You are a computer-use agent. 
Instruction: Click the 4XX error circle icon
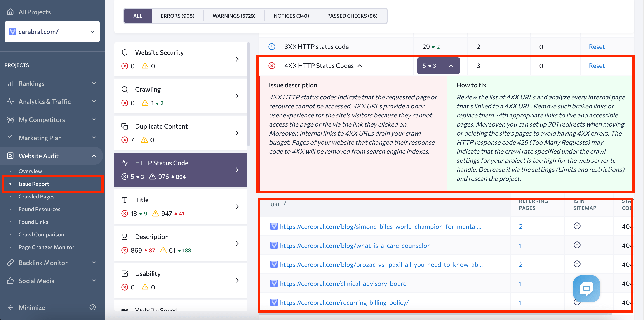coord(272,66)
